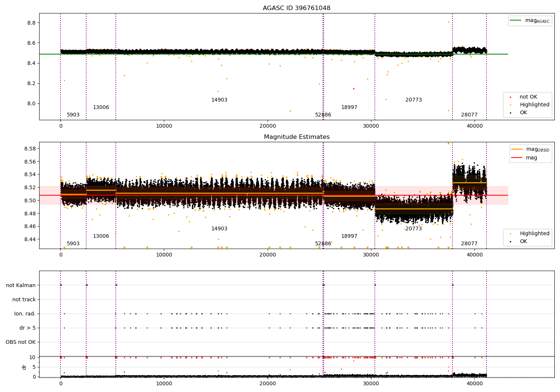Click obsid label 20773 in the top plot
560x392 pixels.
(414, 100)
